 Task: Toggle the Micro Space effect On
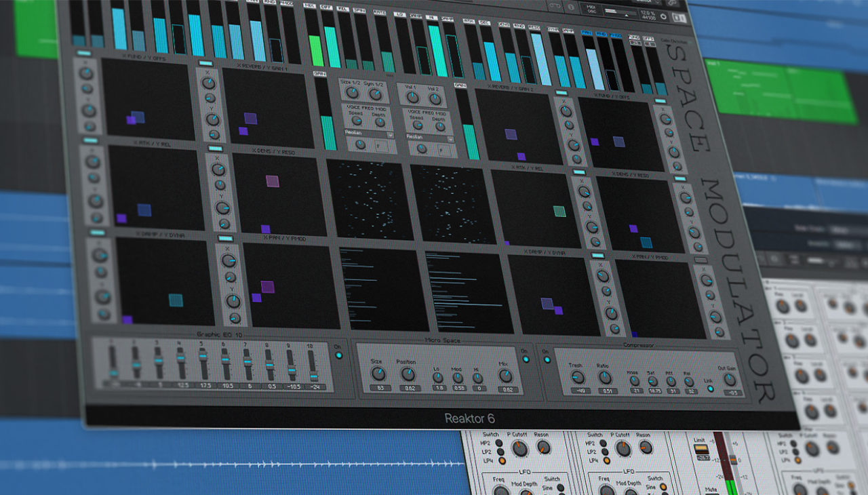point(526,359)
